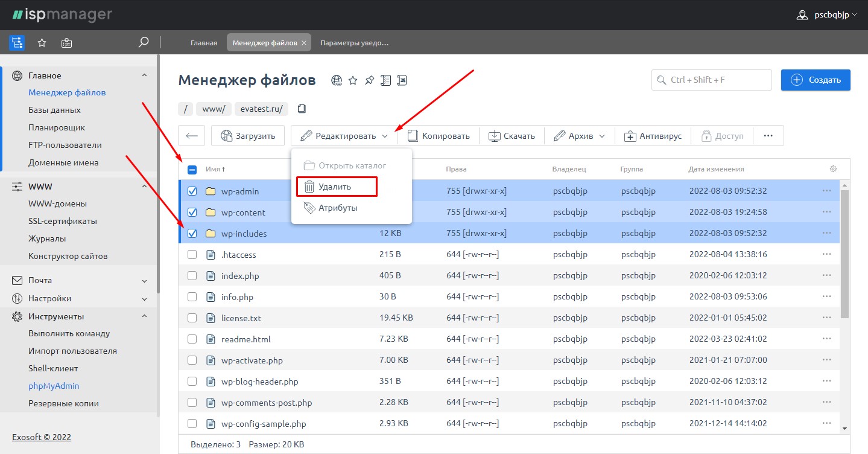
Task: Click the magnifier search icon in dark toolbar
Action: [144, 42]
